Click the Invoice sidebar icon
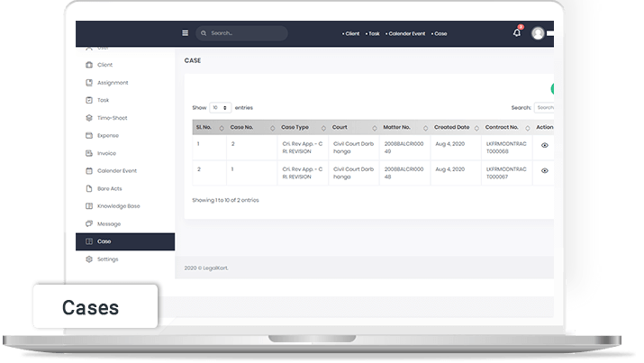The image size is (644, 363). tap(88, 153)
